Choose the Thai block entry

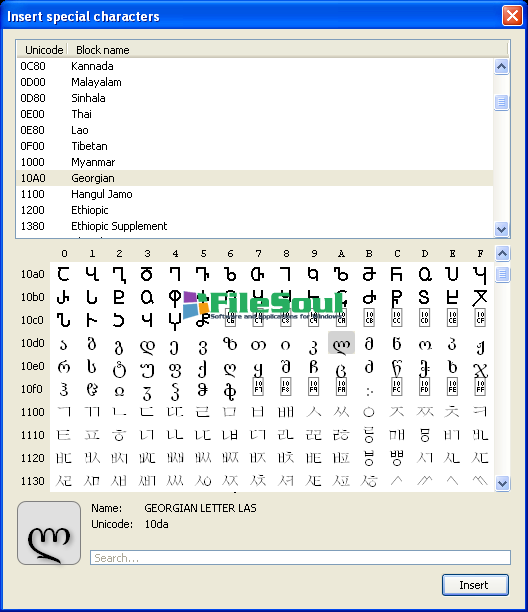point(255,114)
